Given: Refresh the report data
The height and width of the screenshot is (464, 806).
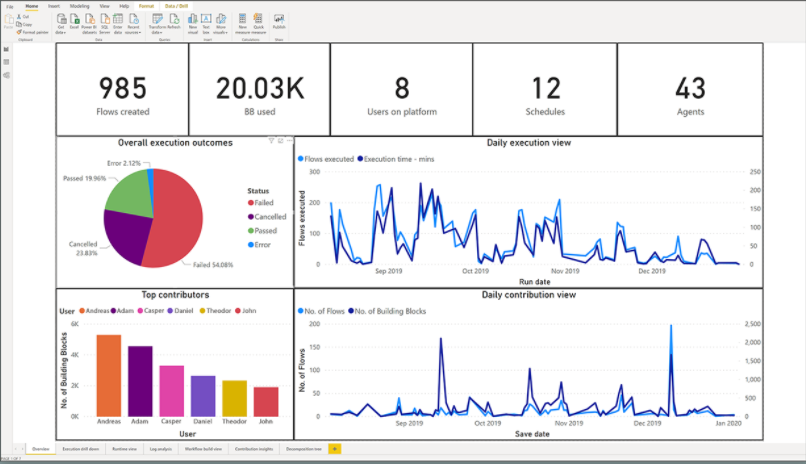Looking at the screenshot, I should pyautogui.click(x=174, y=23).
